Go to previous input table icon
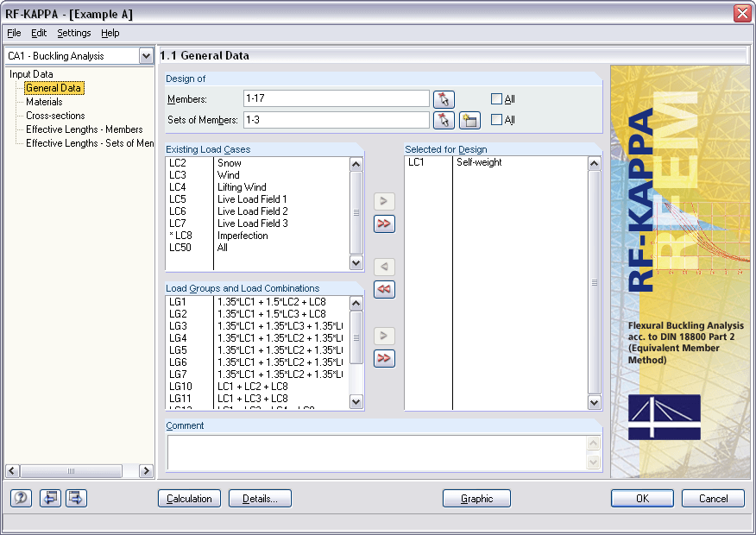Image resolution: width=756 pixels, height=535 pixels. point(50,498)
